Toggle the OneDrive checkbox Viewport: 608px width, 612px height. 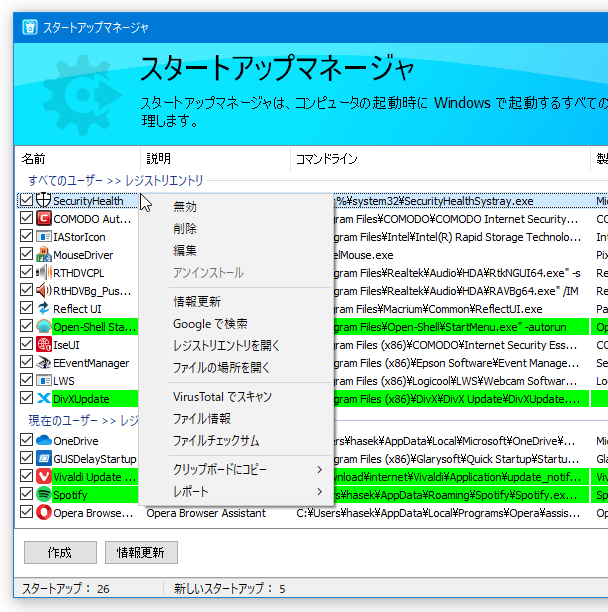coord(26,440)
